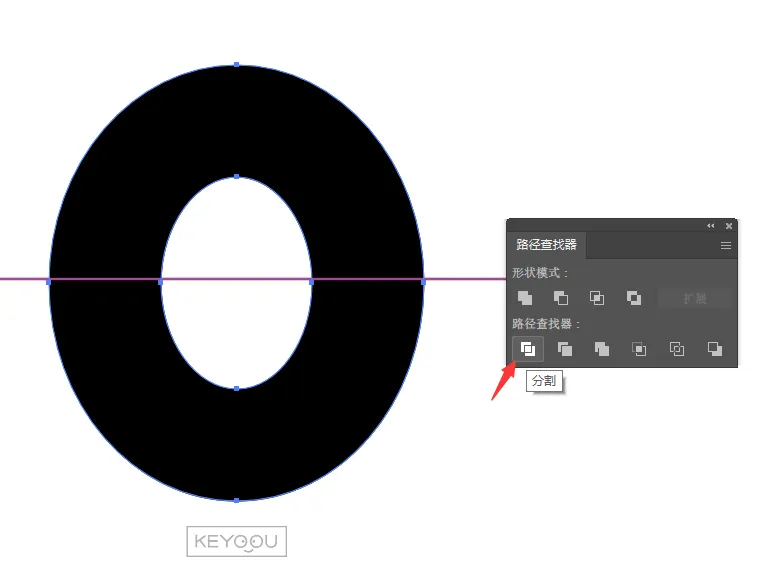Viewport: 771px width, 580px height.
Task: Collapse the panel with the double-arrow icon
Action: point(711,226)
